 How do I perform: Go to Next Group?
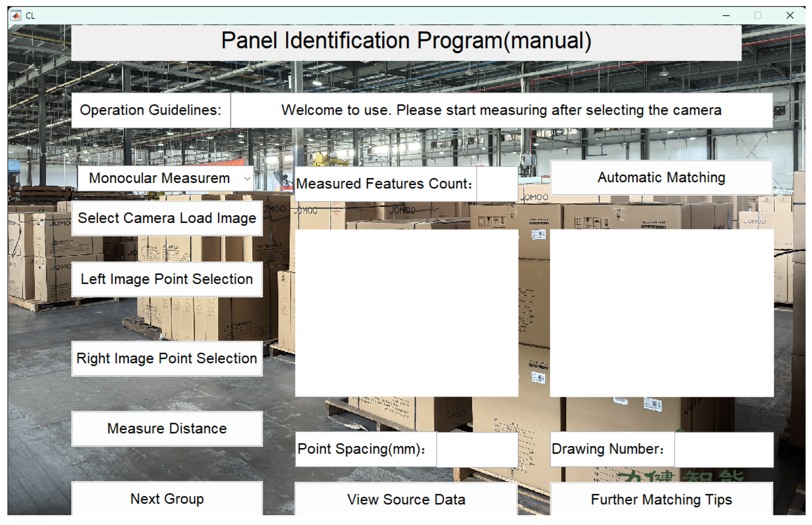(x=167, y=498)
